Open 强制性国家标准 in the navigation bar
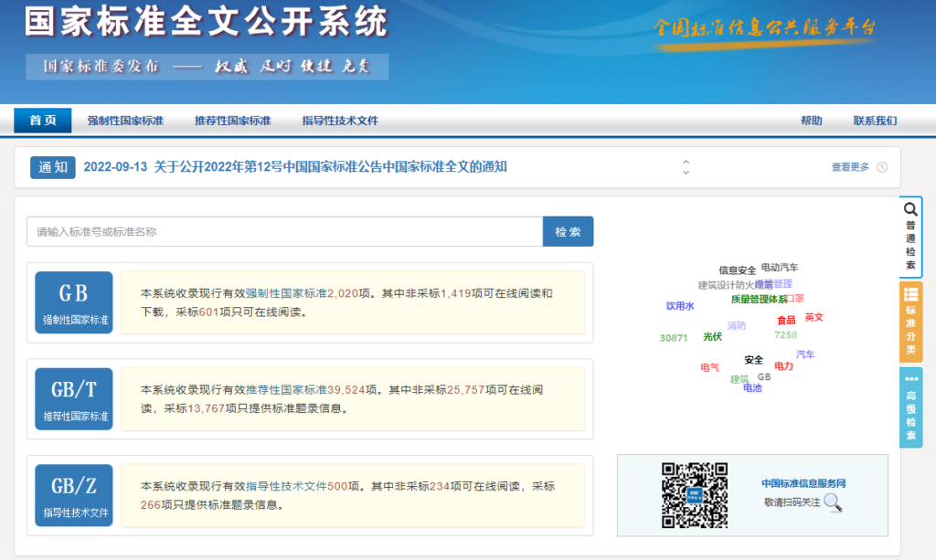 125,121
